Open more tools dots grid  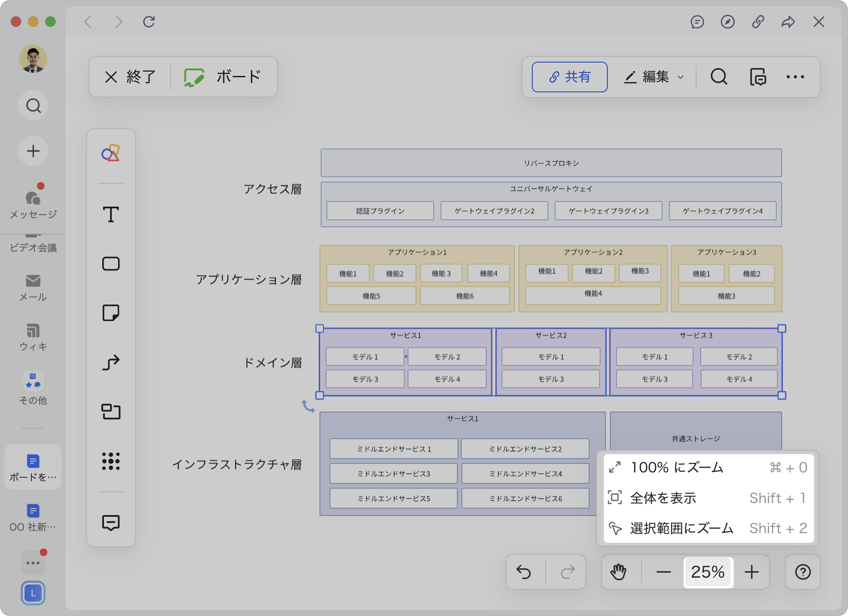pyautogui.click(x=111, y=461)
